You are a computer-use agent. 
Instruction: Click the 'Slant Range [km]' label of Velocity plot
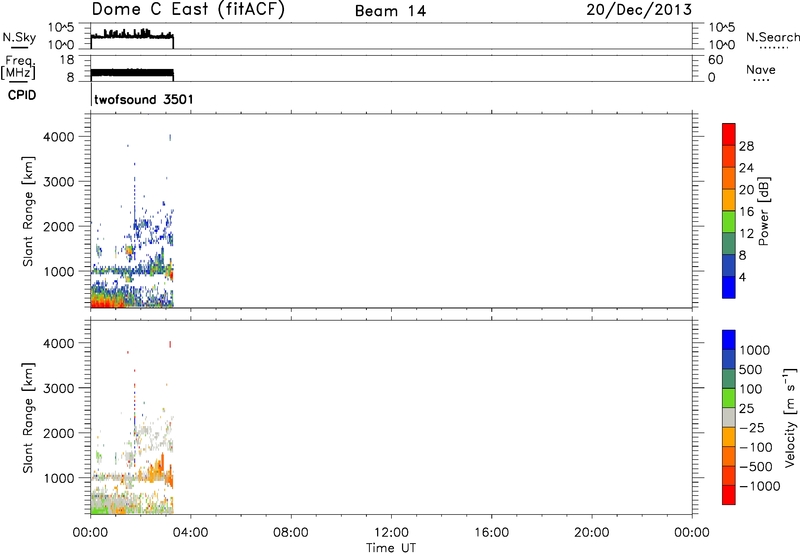tap(28, 418)
